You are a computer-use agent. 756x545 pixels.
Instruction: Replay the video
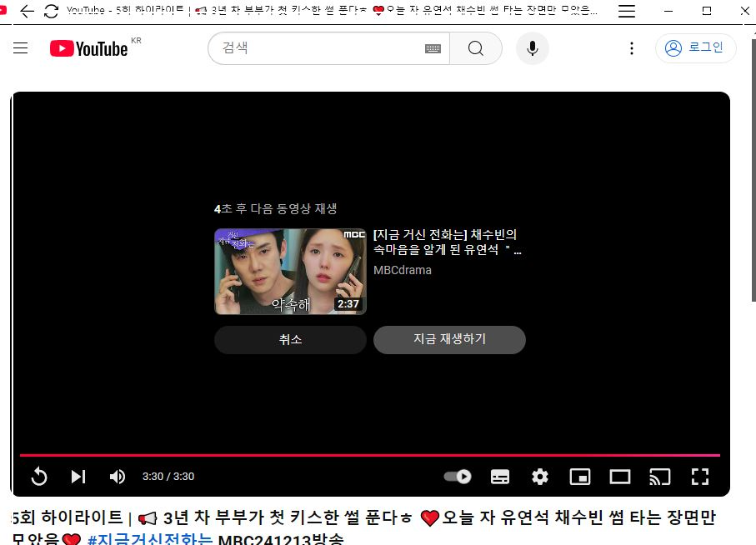point(39,477)
